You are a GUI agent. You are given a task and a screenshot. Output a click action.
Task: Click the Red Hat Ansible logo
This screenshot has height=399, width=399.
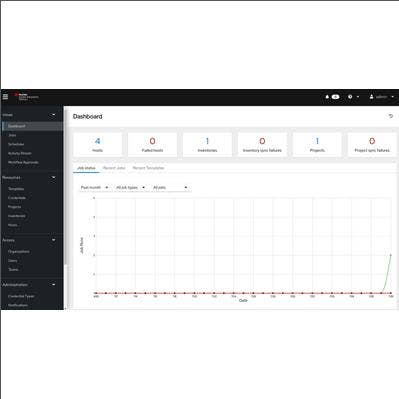[x=26, y=97]
